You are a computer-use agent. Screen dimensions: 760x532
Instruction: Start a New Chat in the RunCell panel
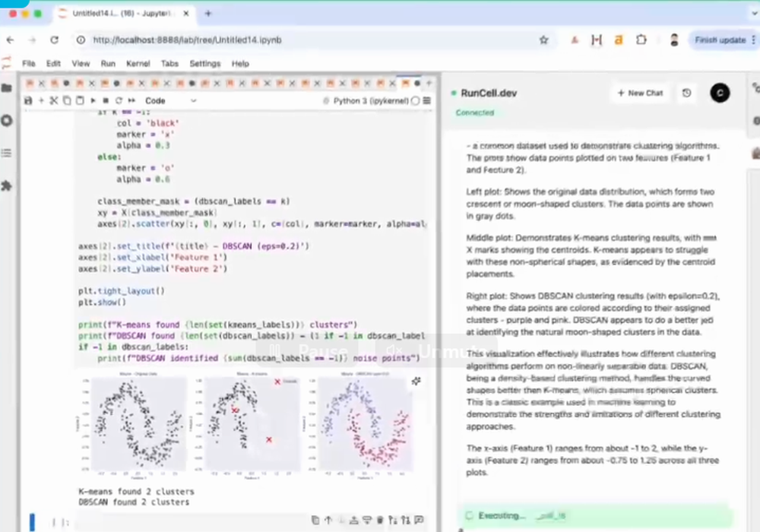tap(640, 93)
